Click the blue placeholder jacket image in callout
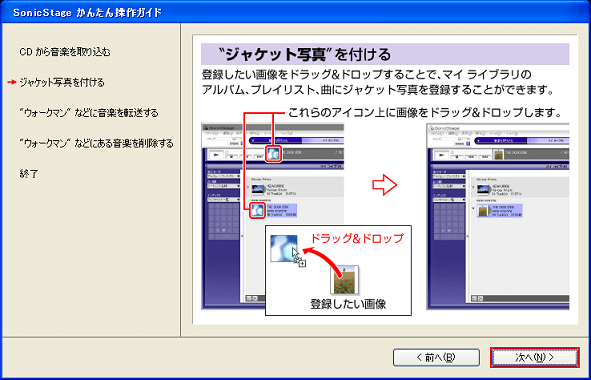 coord(284,248)
